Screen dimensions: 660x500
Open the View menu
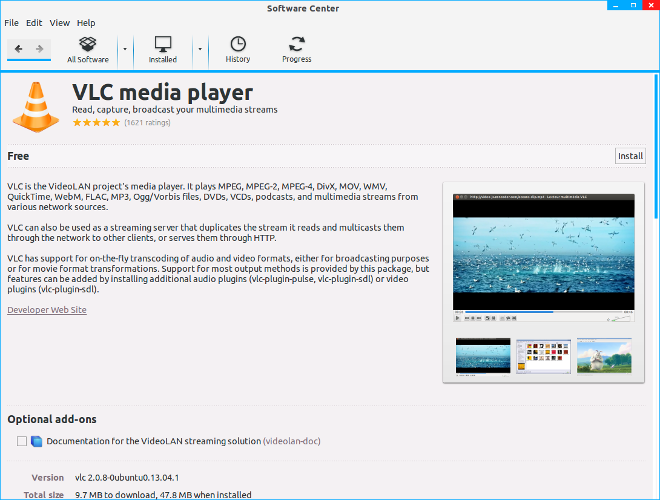pyautogui.click(x=60, y=23)
